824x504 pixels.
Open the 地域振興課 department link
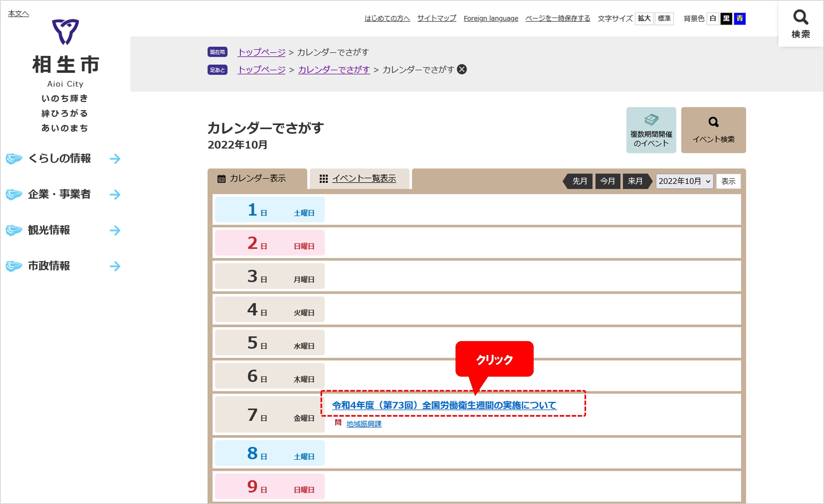pos(364,424)
